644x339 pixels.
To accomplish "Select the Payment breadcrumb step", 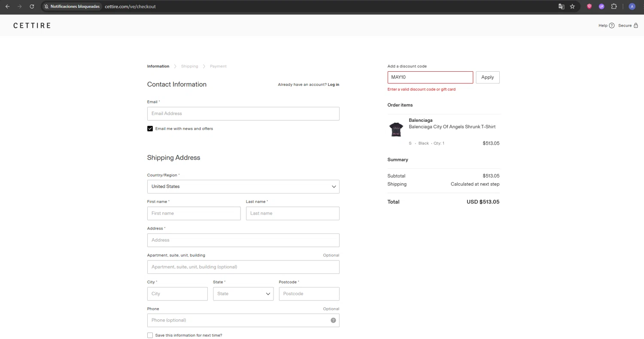I will (x=218, y=66).
